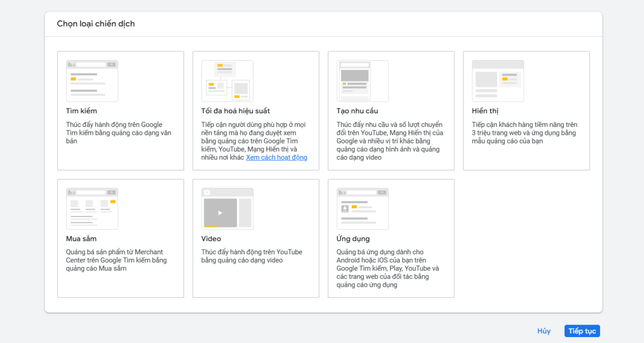
Task: Pick the Ứng dụng card title
Action: click(353, 239)
